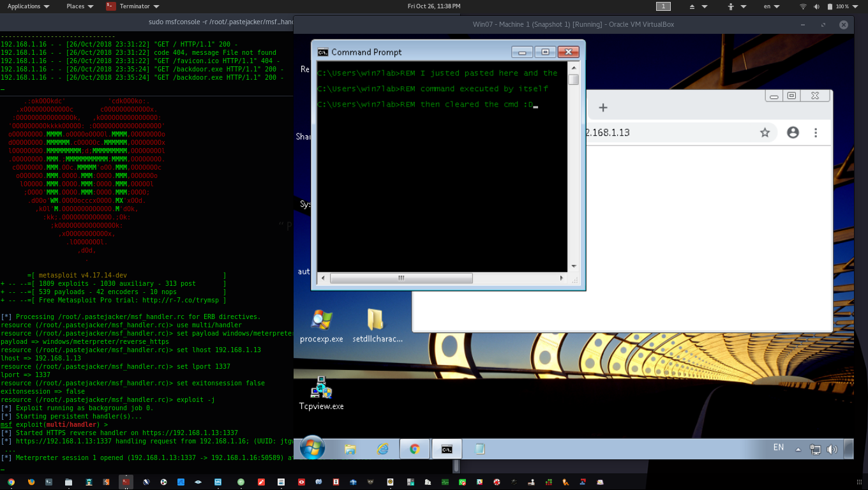Open the Chrome profile avatar menu
The image size is (868, 490).
pos(793,133)
